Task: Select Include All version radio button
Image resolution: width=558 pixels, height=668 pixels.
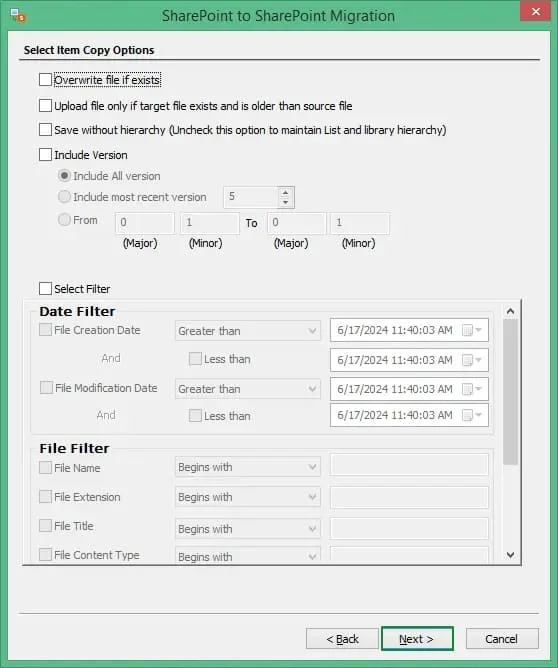Action: click(x=64, y=176)
